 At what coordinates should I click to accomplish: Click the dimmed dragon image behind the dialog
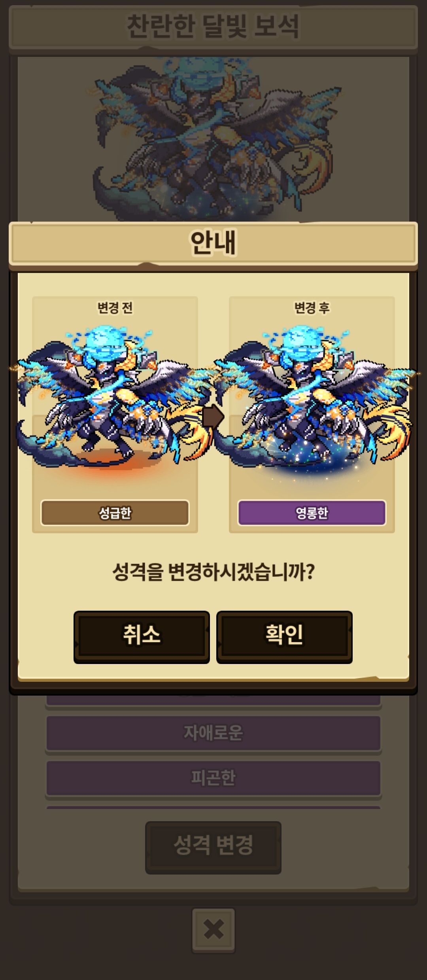pyautogui.click(x=213, y=138)
